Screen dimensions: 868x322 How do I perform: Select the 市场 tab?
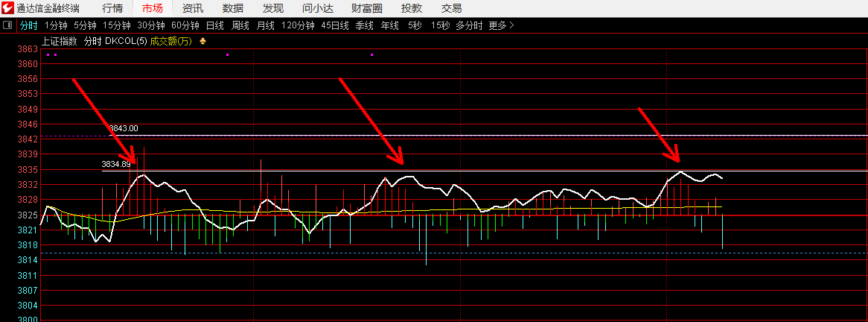click(x=152, y=8)
